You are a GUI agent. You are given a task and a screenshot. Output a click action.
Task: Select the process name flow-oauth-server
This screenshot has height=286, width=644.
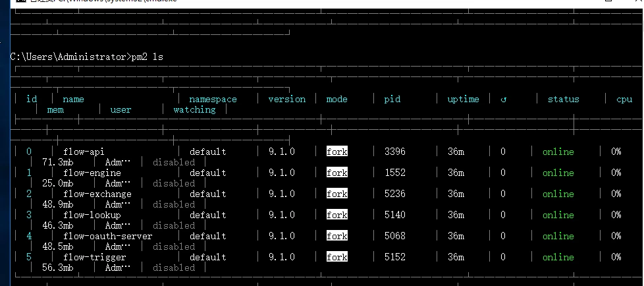(107, 237)
